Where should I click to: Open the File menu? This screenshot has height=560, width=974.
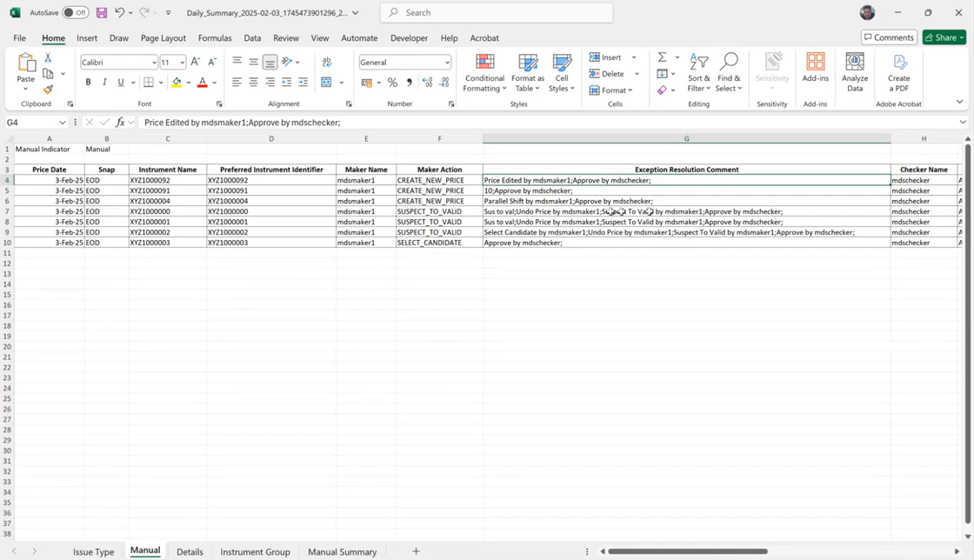tap(19, 38)
